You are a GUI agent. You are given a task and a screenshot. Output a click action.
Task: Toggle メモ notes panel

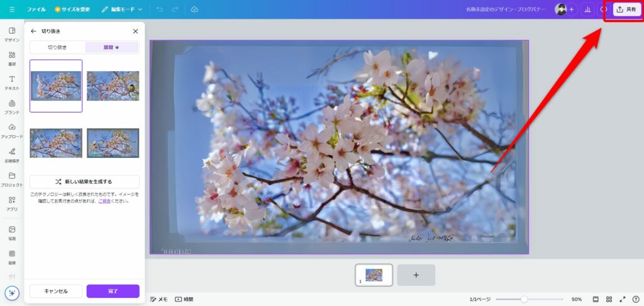(158, 299)
